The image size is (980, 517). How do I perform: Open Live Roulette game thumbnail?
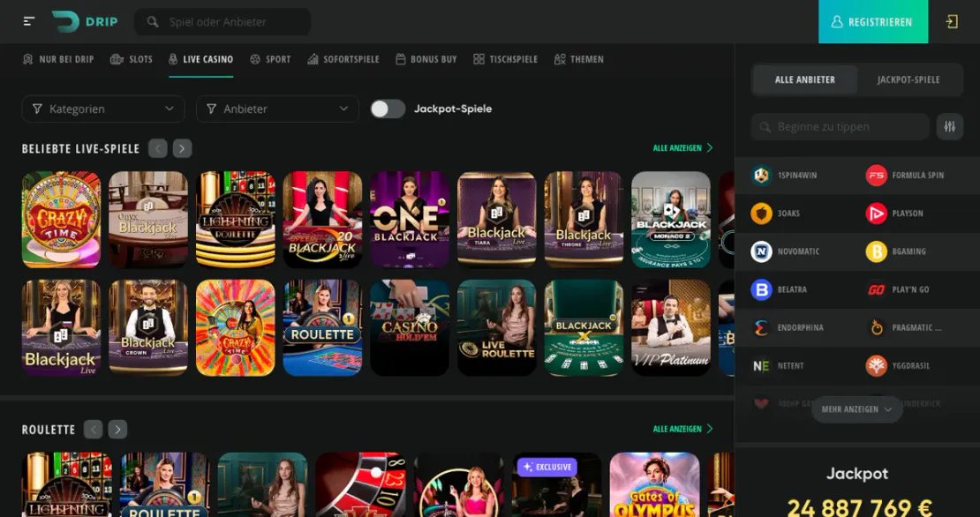(x=497, y=328)
